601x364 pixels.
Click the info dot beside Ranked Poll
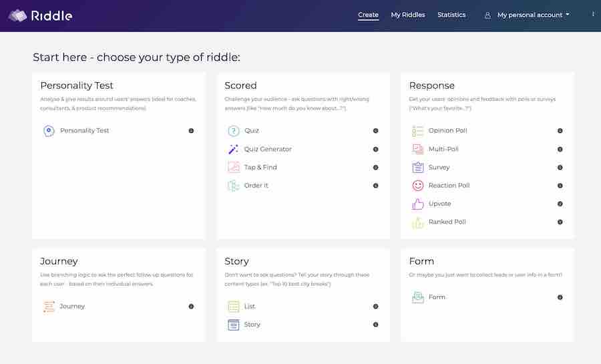[x=560, y=222]
